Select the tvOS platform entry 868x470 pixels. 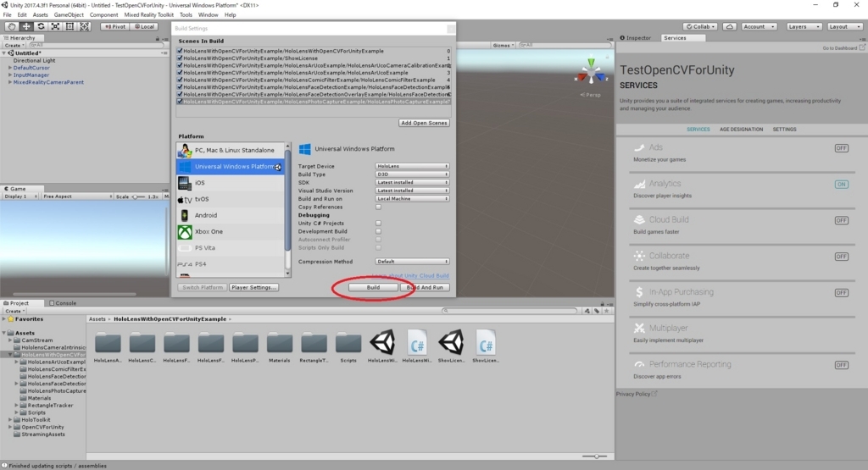pyautogui.click(x=231, y=199)
